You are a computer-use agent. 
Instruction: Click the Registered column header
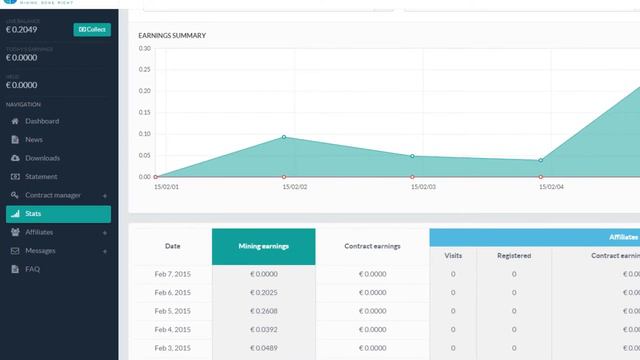(x=514, y=256)
